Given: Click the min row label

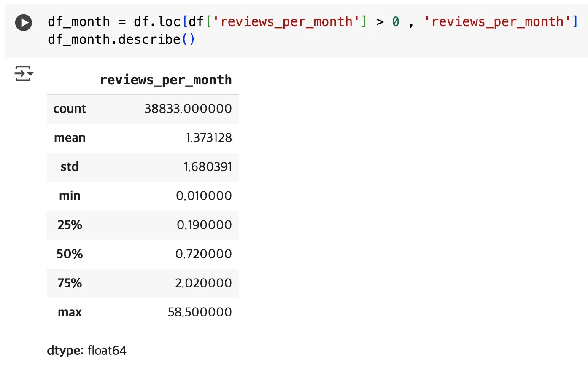Looking at the screenshot, I should 70,196.
